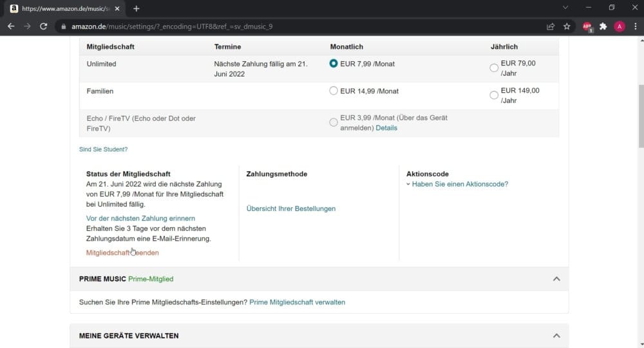Image resolution: width=644 pixels, height=348 pixels.
Task: Click the tab search chevron in title bar
Action: (x=565, y=7)
